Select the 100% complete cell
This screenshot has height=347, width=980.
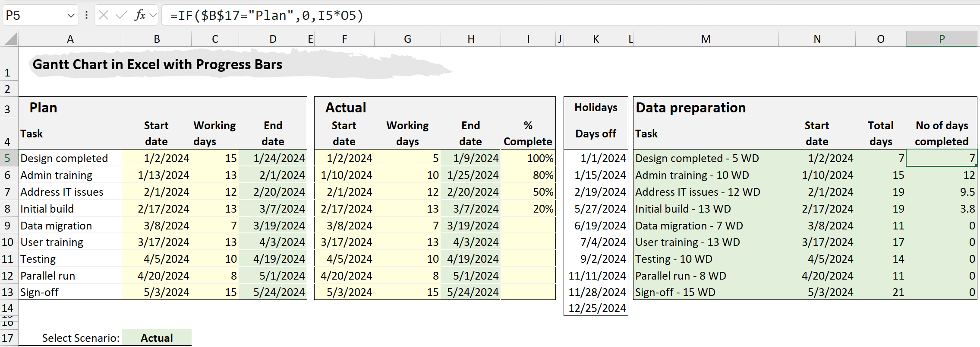point(528,158)
